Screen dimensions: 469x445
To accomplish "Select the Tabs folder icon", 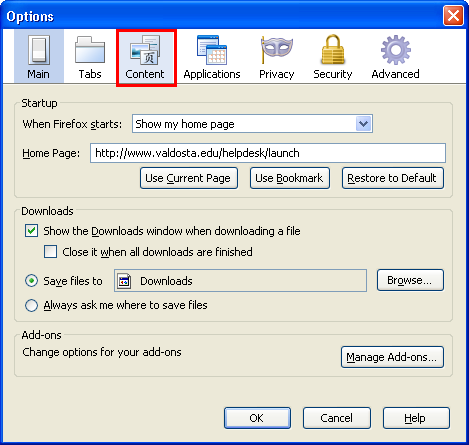I will [x=90, y=50].
